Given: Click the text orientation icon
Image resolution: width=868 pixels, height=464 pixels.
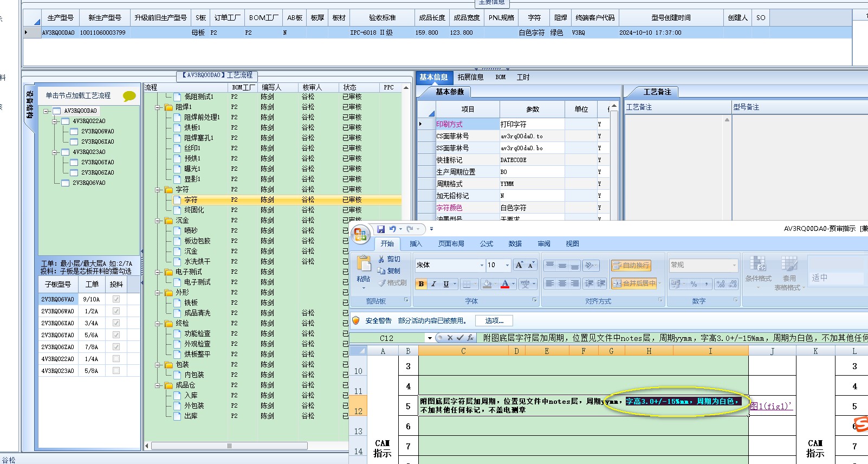Looking at the screenshot, I should coord(590,265).
